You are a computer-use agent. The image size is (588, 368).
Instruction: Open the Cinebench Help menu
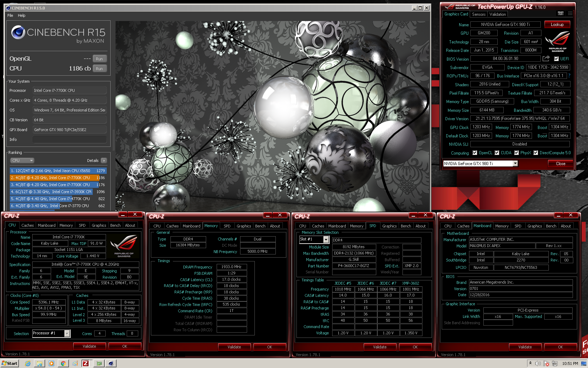click(x=22, y=15)
